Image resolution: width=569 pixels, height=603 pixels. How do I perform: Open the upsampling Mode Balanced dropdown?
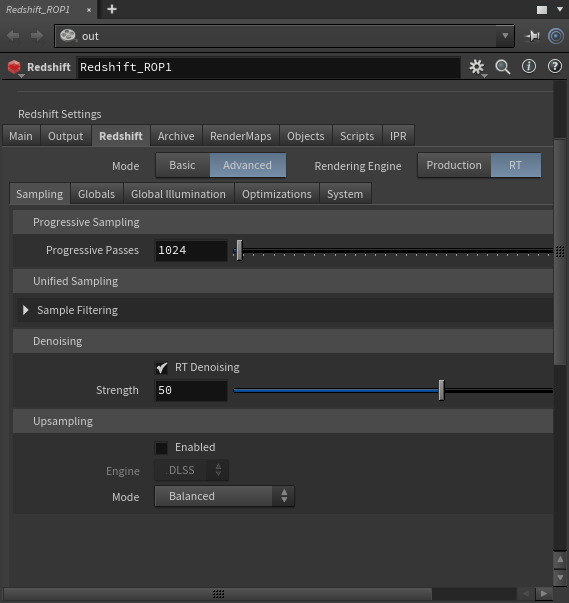(225, 496)
